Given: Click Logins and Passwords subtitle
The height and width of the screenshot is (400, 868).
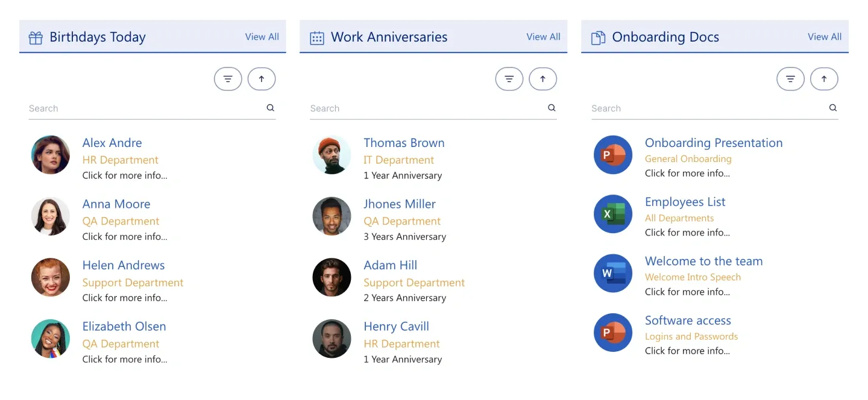Looking at the screenshot, I should (691, 337).
